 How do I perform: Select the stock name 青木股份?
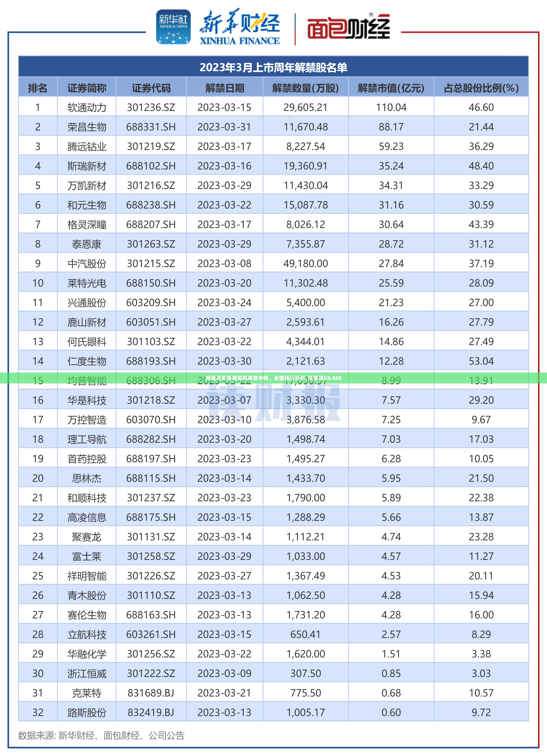[x=87, y=595]
